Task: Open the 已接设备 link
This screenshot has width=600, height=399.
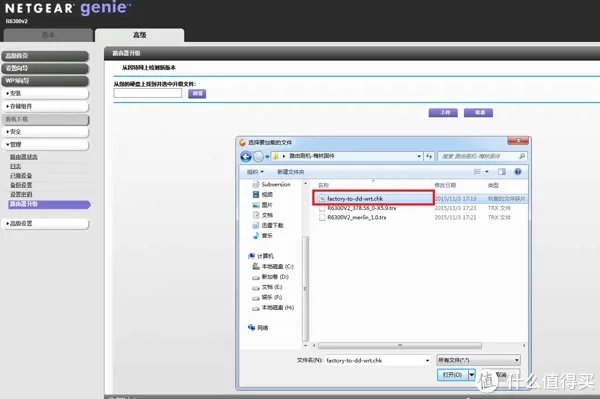Action: (21, 176)
